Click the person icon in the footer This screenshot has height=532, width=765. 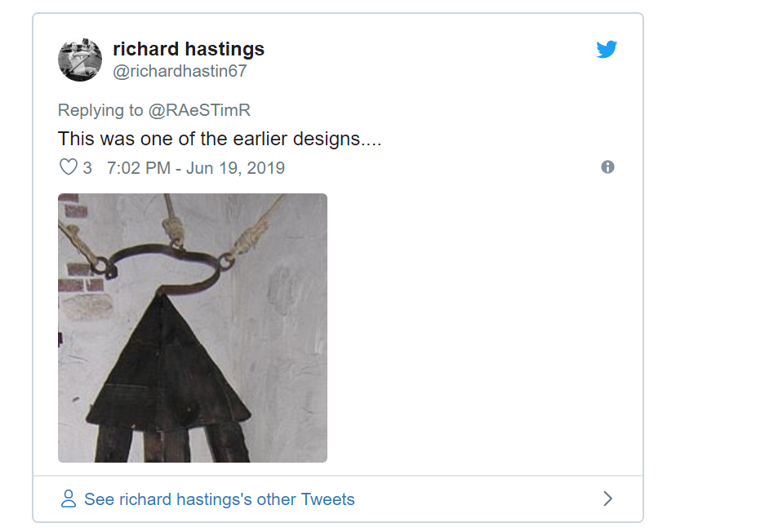point(69,499)
